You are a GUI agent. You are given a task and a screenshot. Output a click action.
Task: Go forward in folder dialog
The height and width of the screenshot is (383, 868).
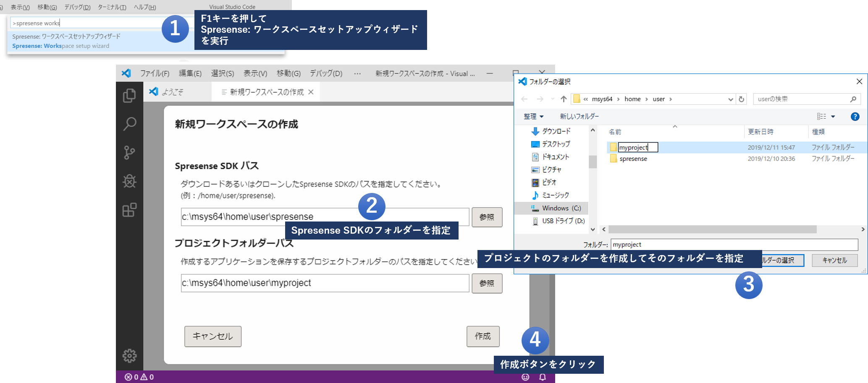click(540, 99)
